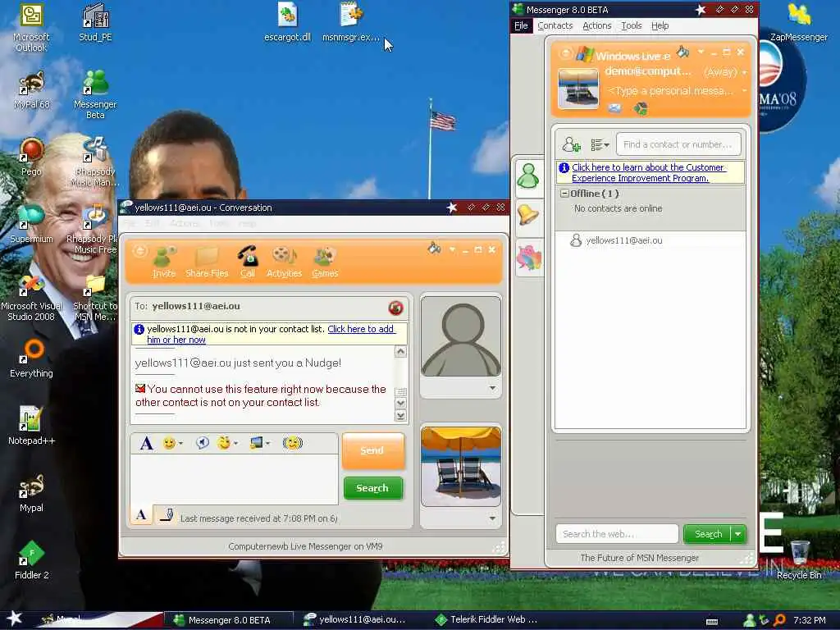Open Activities in conversation toolbar
The image size is (840, 630).
284,262
